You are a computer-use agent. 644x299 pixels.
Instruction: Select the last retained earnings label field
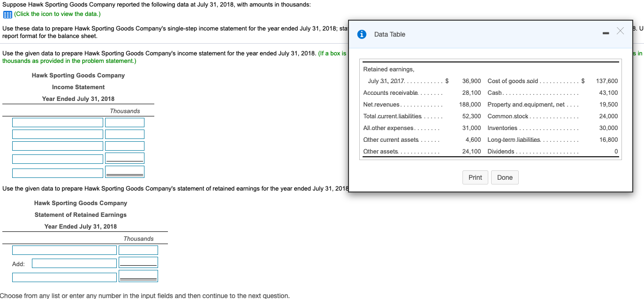point(64,277)
